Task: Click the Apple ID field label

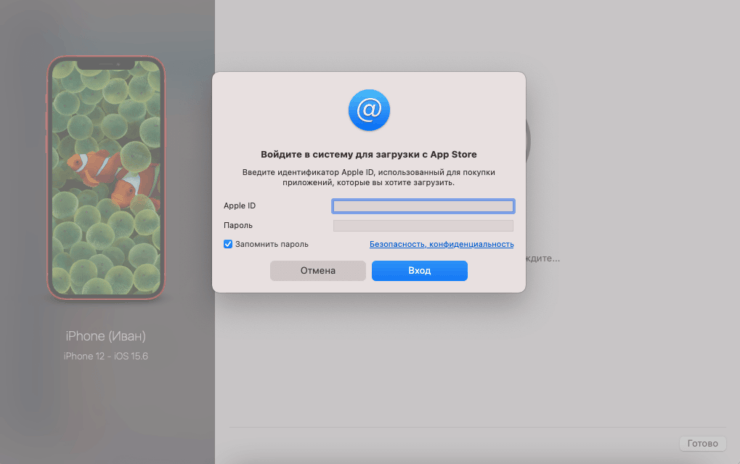Action: (x=239, y=206)
